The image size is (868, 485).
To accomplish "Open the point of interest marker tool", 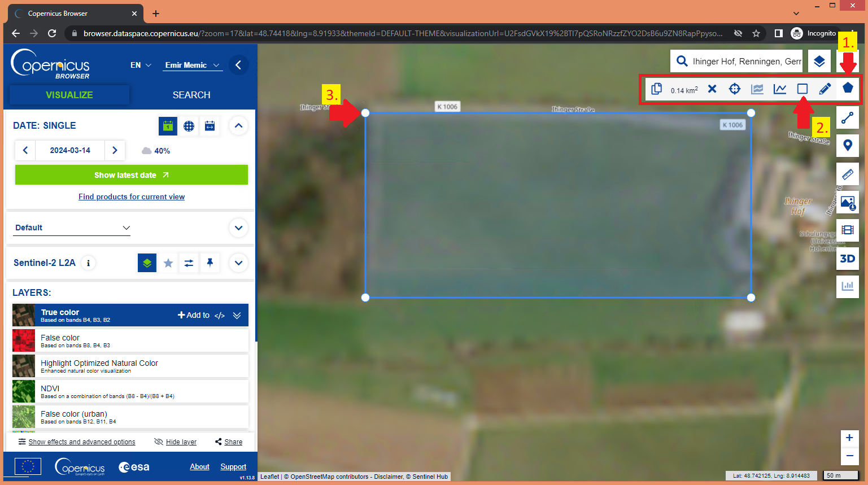I will [848, 146].
